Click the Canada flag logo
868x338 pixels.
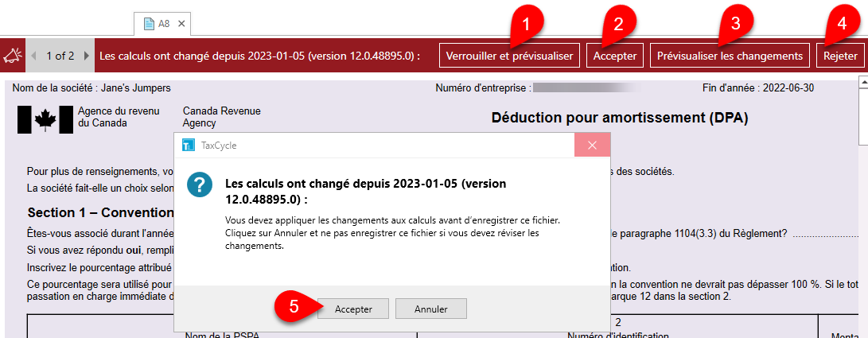[x=45, y=119]
